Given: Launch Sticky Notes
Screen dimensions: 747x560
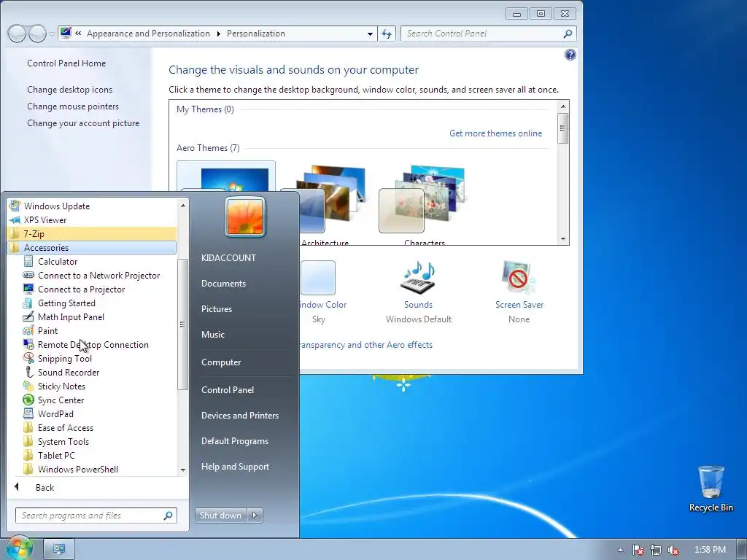Looking at the screenshot, I should pos(61,386).
